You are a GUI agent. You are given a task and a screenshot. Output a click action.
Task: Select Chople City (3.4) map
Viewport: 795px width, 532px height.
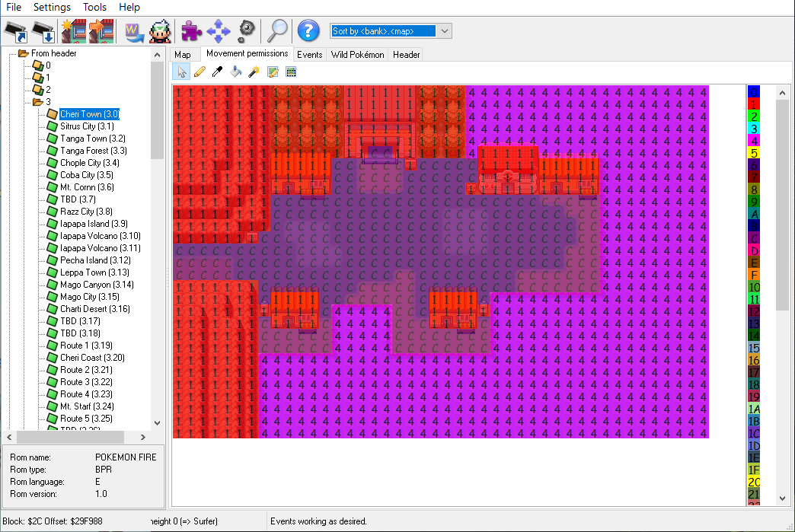90,163
